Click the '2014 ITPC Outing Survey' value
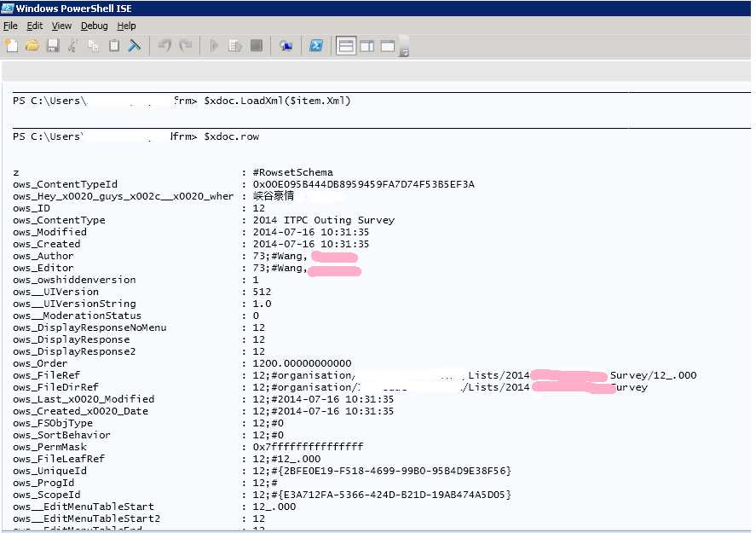This screenshot has width=756, height=533. [324, 220]
